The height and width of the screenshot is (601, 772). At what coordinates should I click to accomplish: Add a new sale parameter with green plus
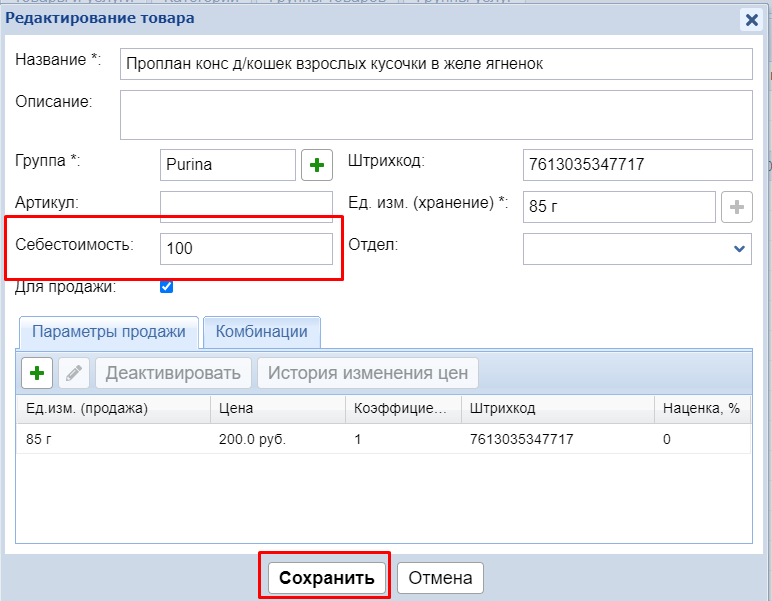pos(37,374)
